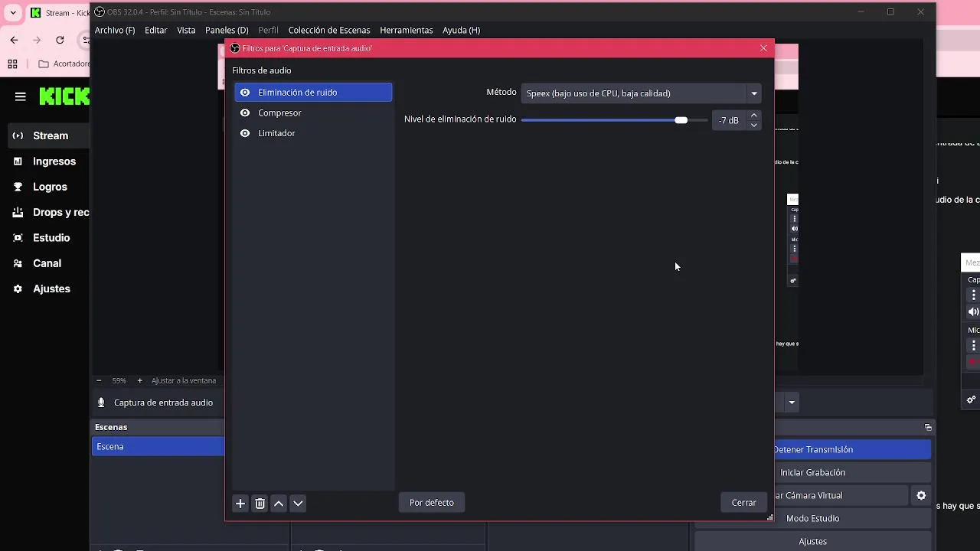The width and height of the screenshot is (980, 551).
Task: Go back in the browser
Action: coord(14,40)
